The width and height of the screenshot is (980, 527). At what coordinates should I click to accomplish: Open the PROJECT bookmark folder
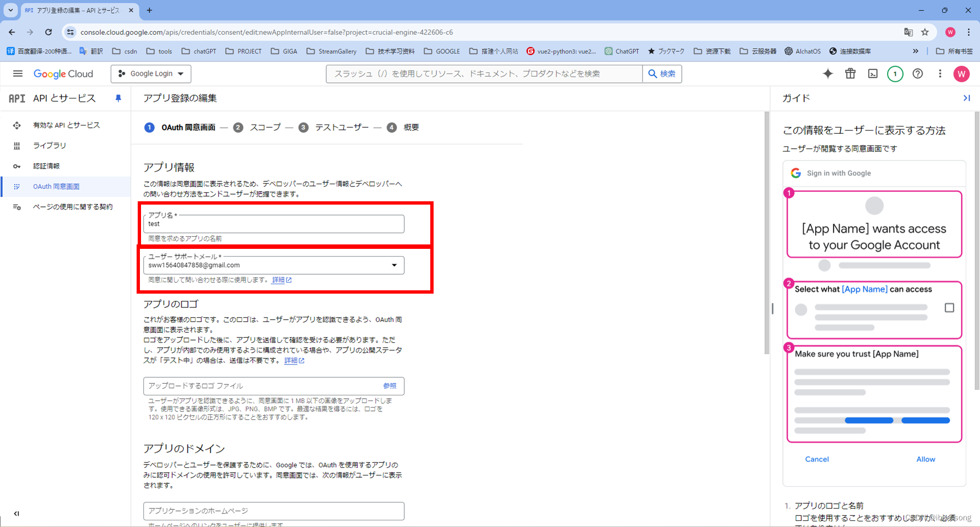(244, 51)
